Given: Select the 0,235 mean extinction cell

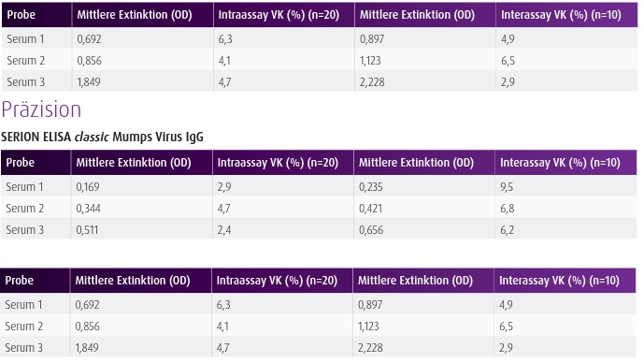Looking at the screenshot, I should click(x=370, y=187).
